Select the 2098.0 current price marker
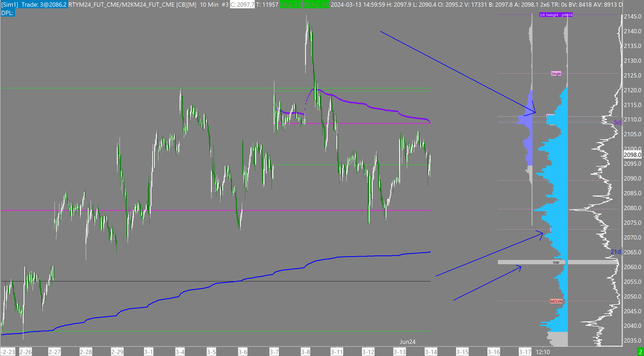644x356 pixels. [x=632, y=155]
